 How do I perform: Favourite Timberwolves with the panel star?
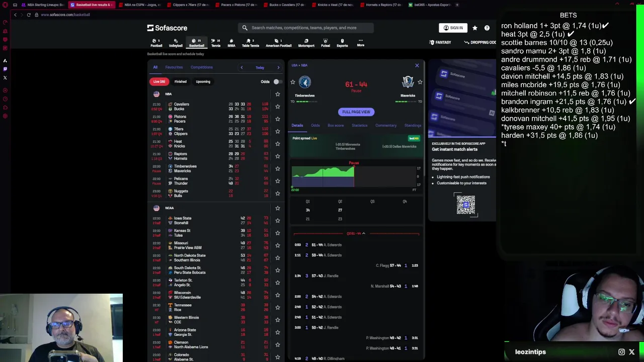click(293, 82)
